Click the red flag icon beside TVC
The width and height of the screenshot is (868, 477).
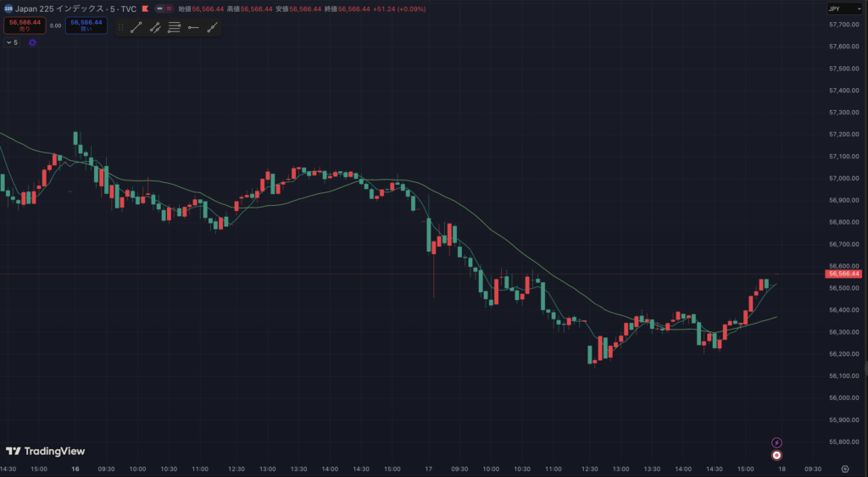[x=146, y=8]
